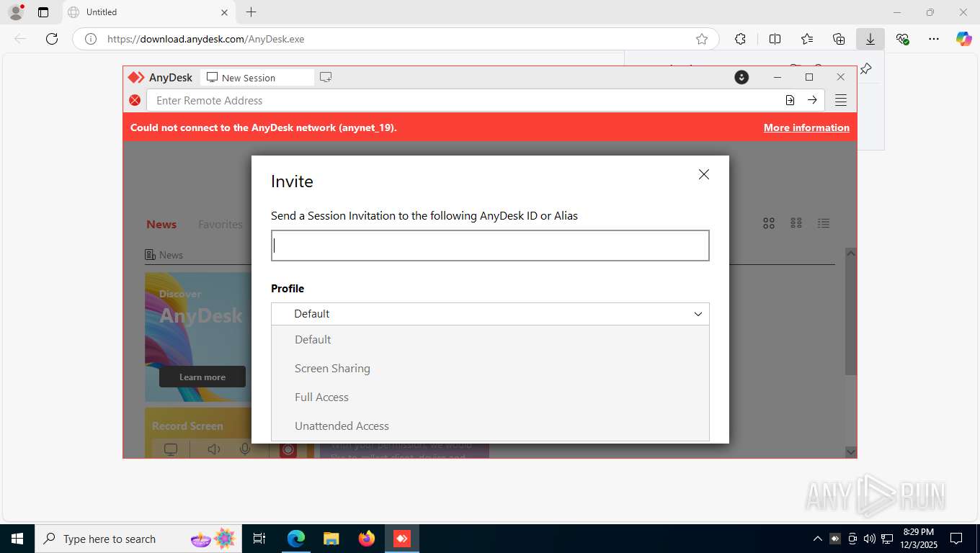Click the AnyDesk logo icon
This screenshot has width=980, height=553.
(136, 78)
